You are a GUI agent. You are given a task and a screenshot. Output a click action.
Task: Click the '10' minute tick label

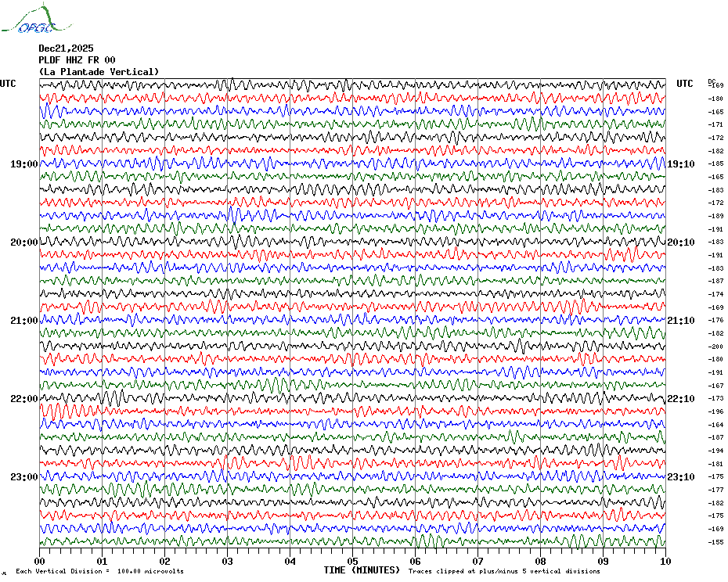click(x=666, y=562)
